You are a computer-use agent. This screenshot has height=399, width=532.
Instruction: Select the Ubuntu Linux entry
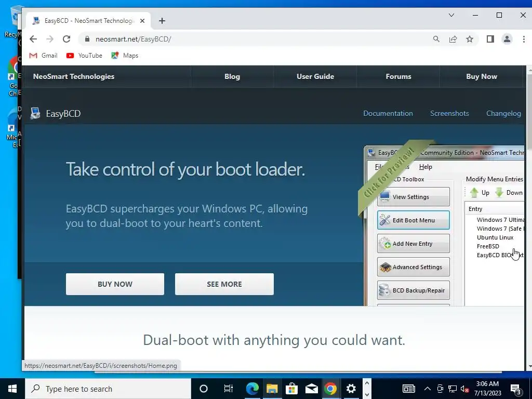click(x=495, y=237)
